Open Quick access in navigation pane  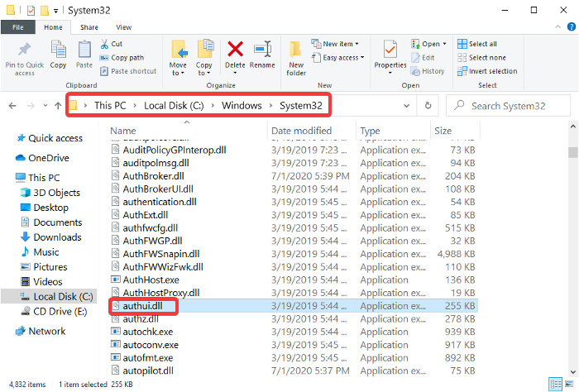(50, 138)
